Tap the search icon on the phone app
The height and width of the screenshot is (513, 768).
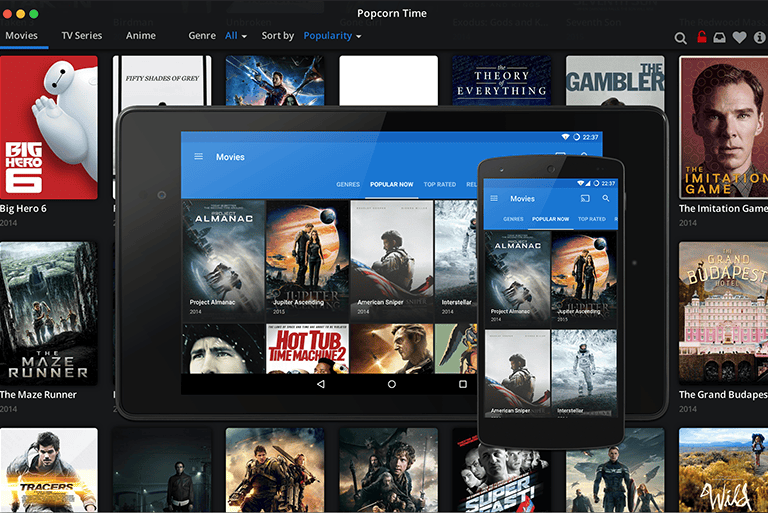point(606,198)
